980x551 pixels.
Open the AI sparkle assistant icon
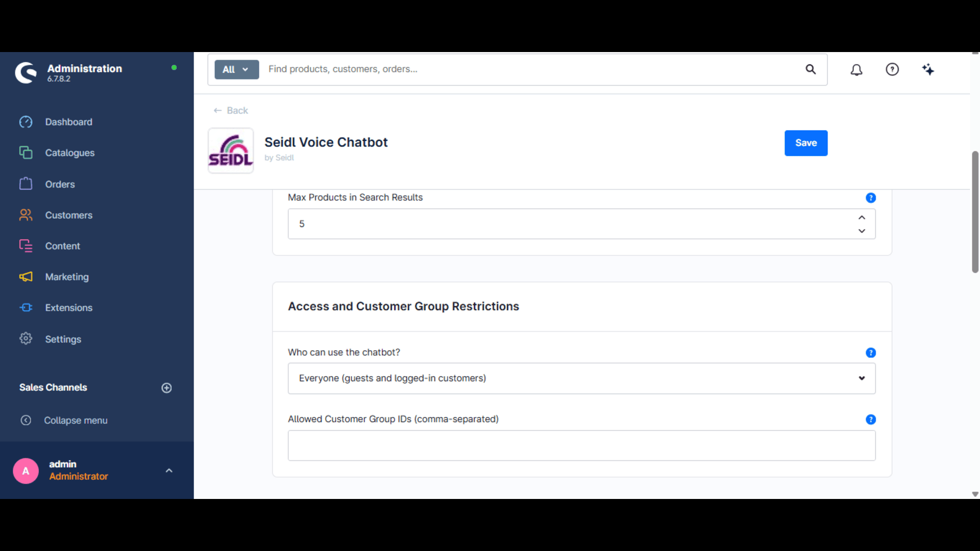pyautogui.click(x=928, y=69)
